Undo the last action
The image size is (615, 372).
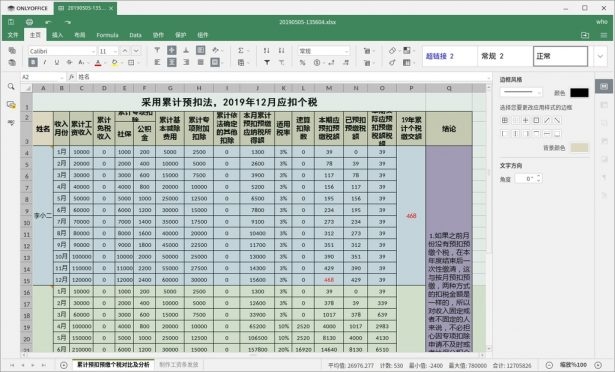coord(48,22)
